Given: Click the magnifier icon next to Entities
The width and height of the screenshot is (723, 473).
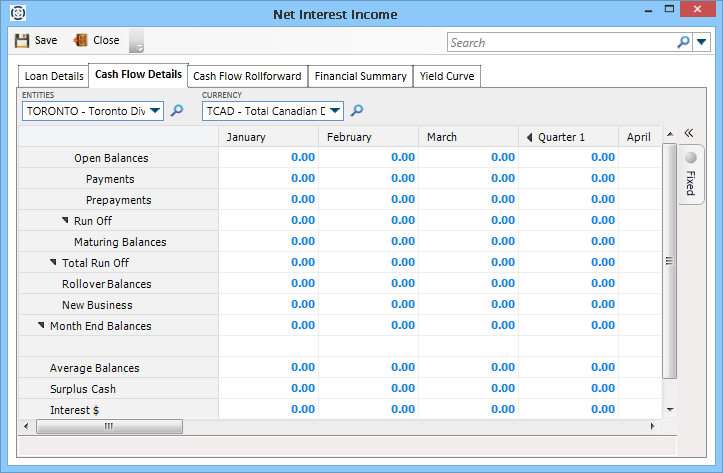Looking at the screenshot, I should pyautogui.click(x=177, y=111).
